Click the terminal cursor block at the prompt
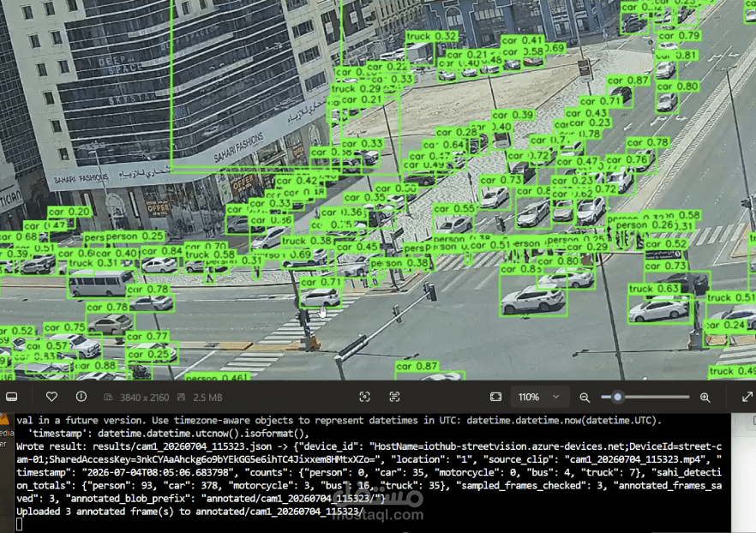The image size is (756, 533). pyautogui.click(x=19, y=524)
